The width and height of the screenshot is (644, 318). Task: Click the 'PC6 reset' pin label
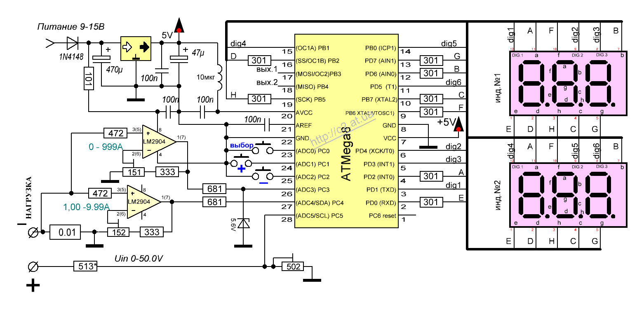tap(383, 215)
